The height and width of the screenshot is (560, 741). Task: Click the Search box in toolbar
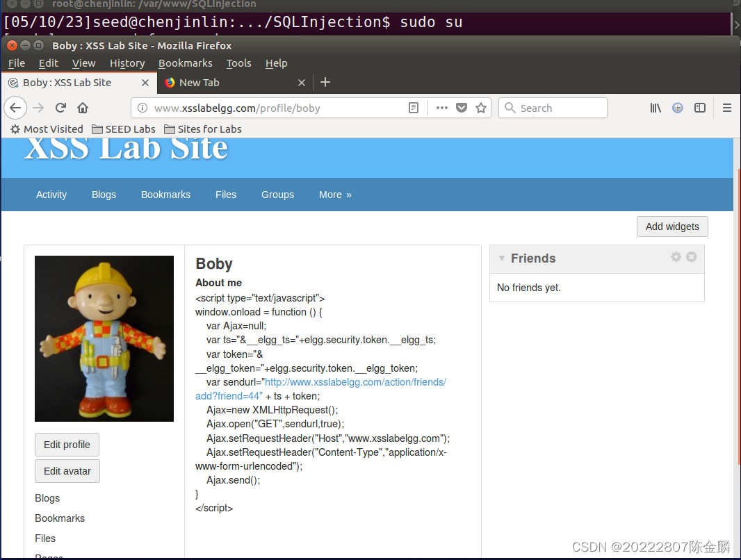click(x=553, y=108)
